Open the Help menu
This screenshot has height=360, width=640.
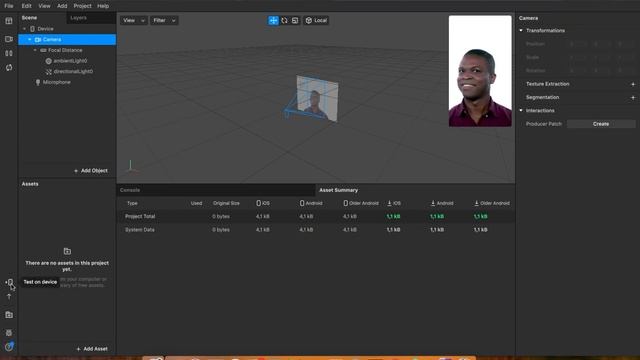pos(103,6)
